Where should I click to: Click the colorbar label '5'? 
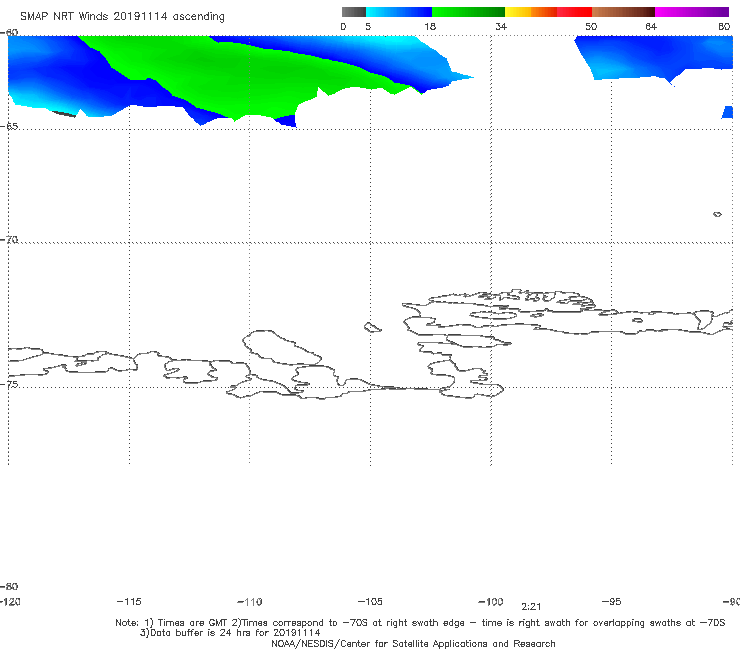click(x=368, y=27)
